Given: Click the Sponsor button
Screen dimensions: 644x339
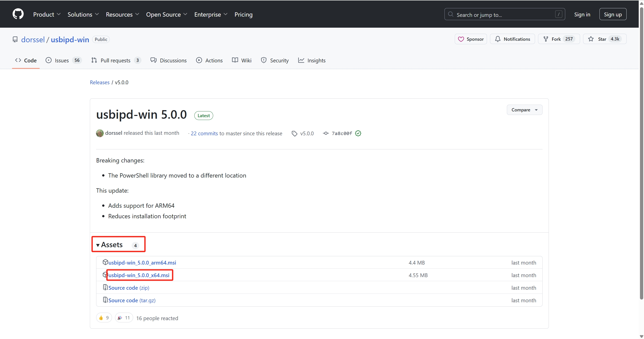Looking at the screenshot, I should pyautogui.click(x=471, y=39).
